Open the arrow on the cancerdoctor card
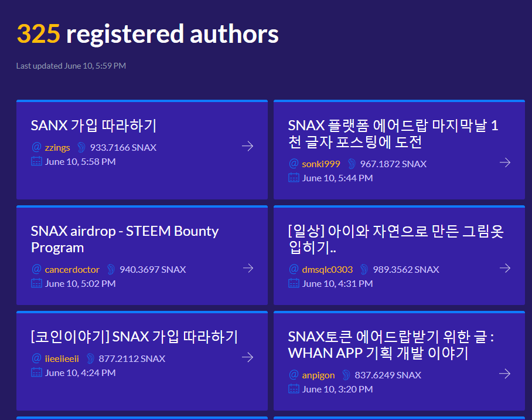Viewport: 532px width, 420px height. [x=248, y=268]
